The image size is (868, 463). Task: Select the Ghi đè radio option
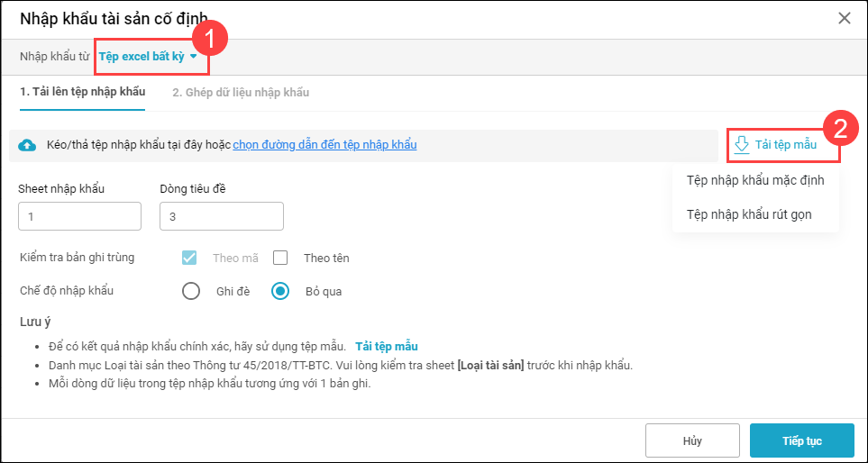pos(190,291)
